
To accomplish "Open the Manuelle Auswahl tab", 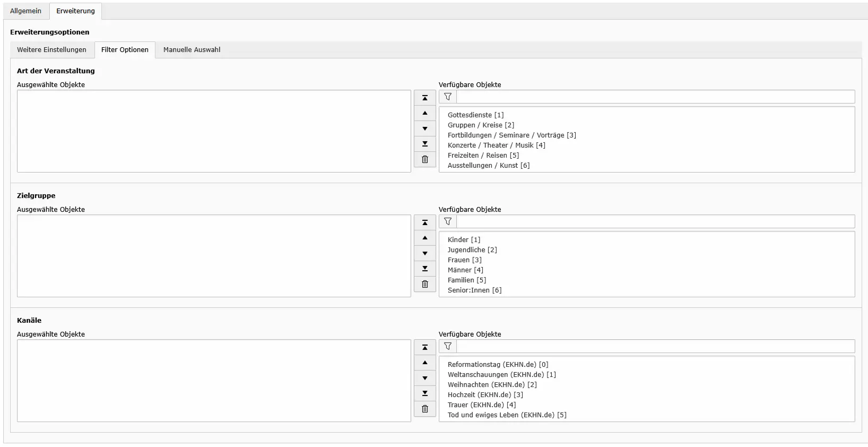I will 192,50.
